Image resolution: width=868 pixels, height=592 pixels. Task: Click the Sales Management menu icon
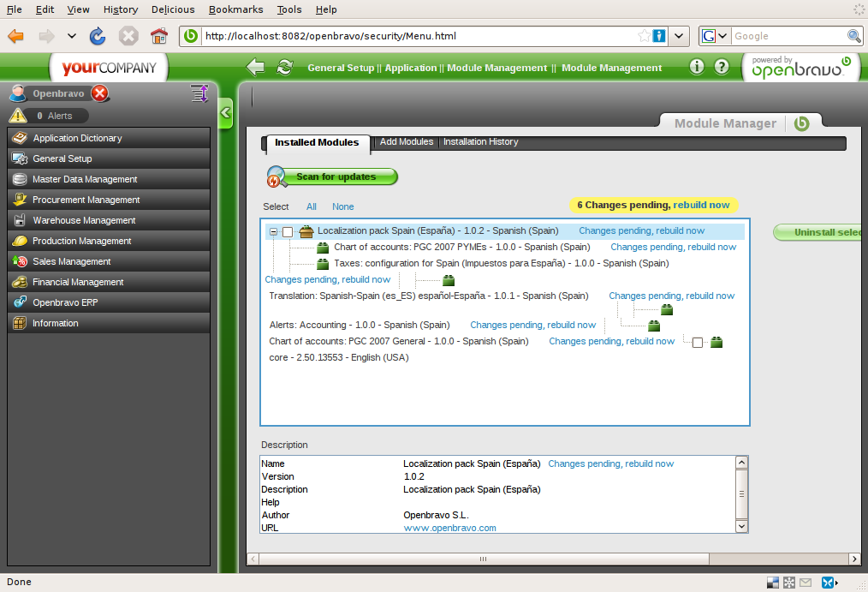20,261
